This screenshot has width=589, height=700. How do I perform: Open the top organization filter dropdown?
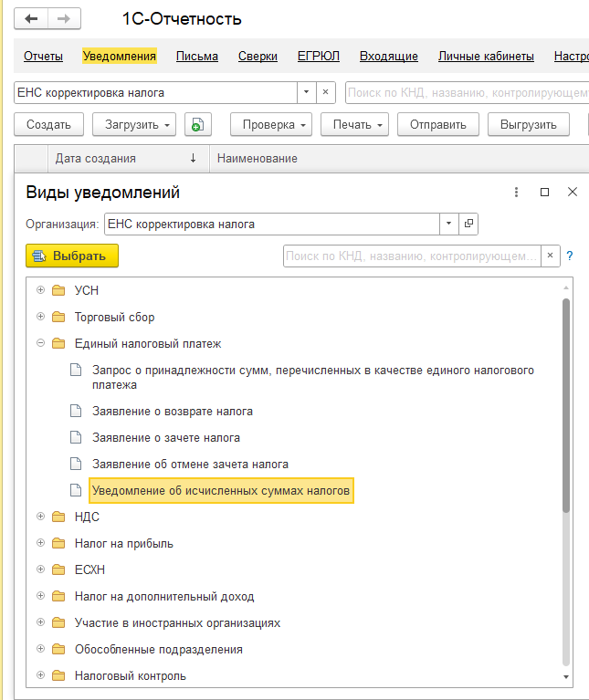pos(306,92)
